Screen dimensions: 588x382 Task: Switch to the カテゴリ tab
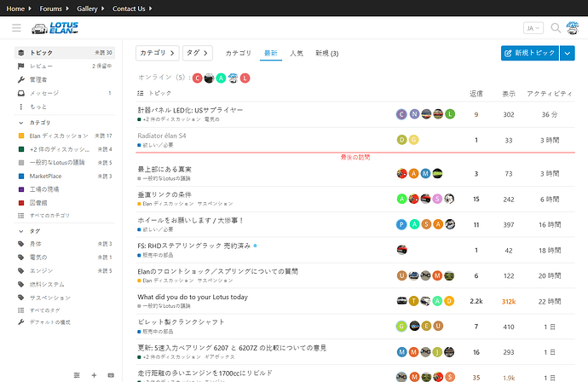click(x=238, y=53)
